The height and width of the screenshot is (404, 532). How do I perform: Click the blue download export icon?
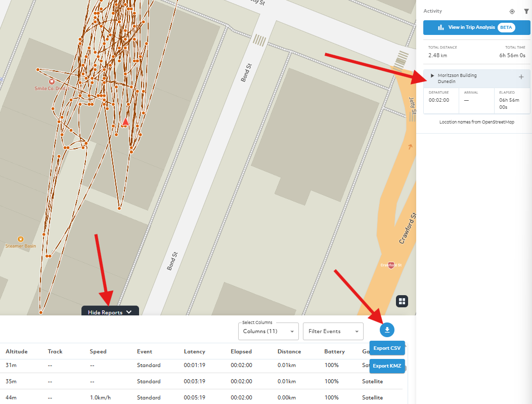point(387,330)
